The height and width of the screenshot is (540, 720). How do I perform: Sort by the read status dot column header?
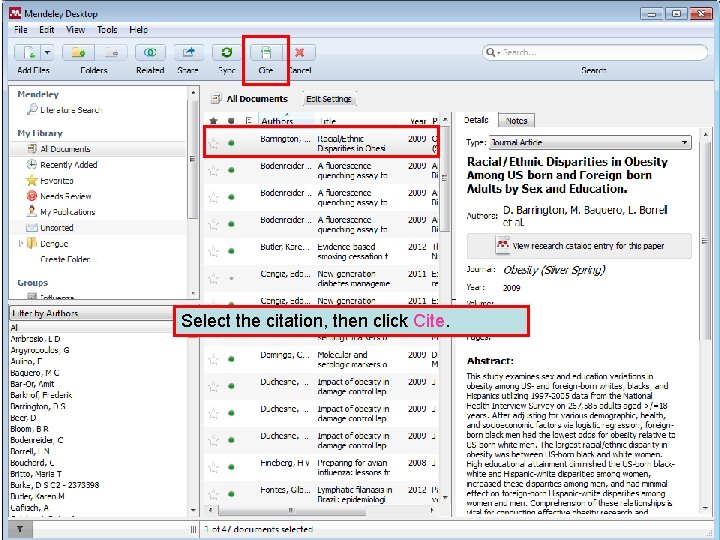point(231,121)
